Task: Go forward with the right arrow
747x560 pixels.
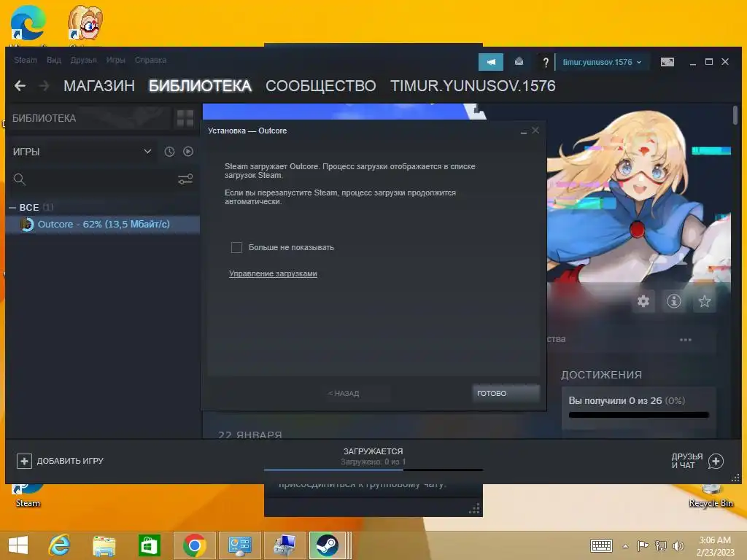Action: coord(44,86)
